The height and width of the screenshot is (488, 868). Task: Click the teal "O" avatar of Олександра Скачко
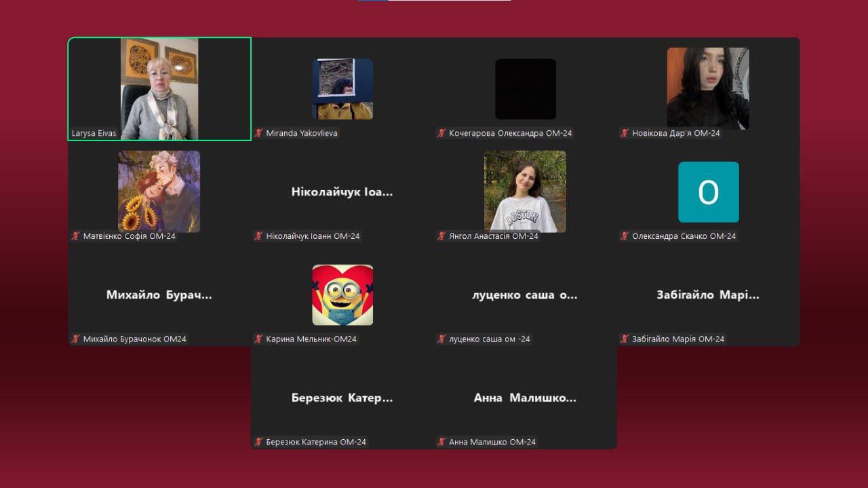point(708,192)
